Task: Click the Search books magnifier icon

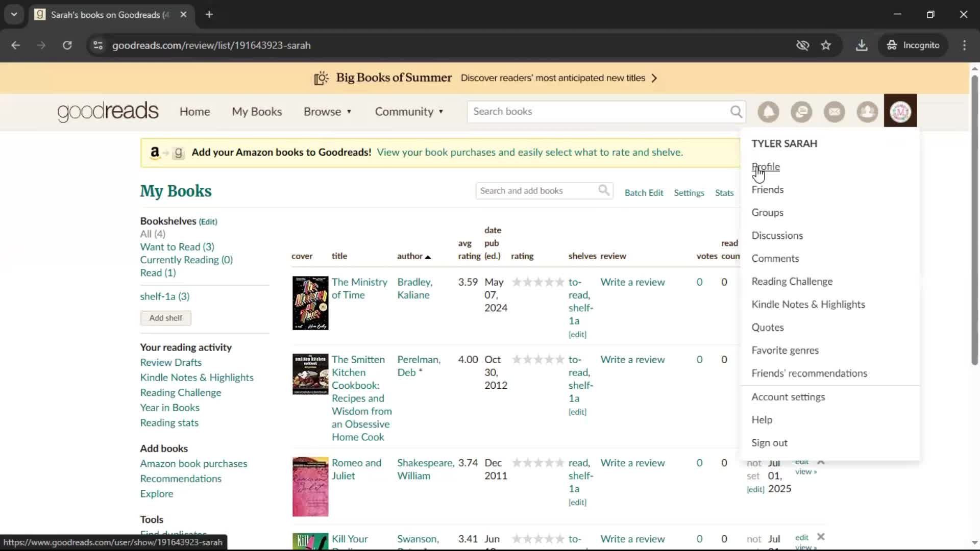Action: point(736,111)
